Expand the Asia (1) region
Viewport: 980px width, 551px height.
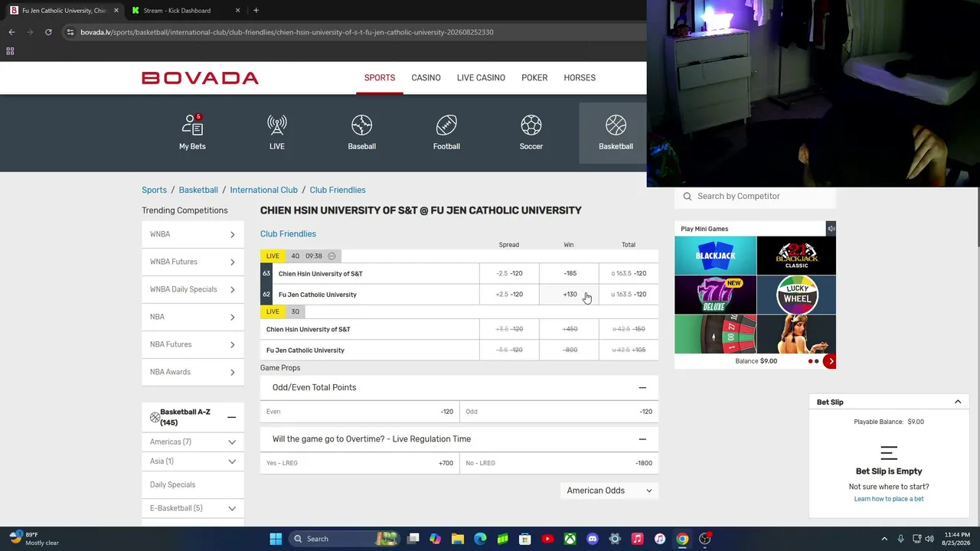click(193, 461)
